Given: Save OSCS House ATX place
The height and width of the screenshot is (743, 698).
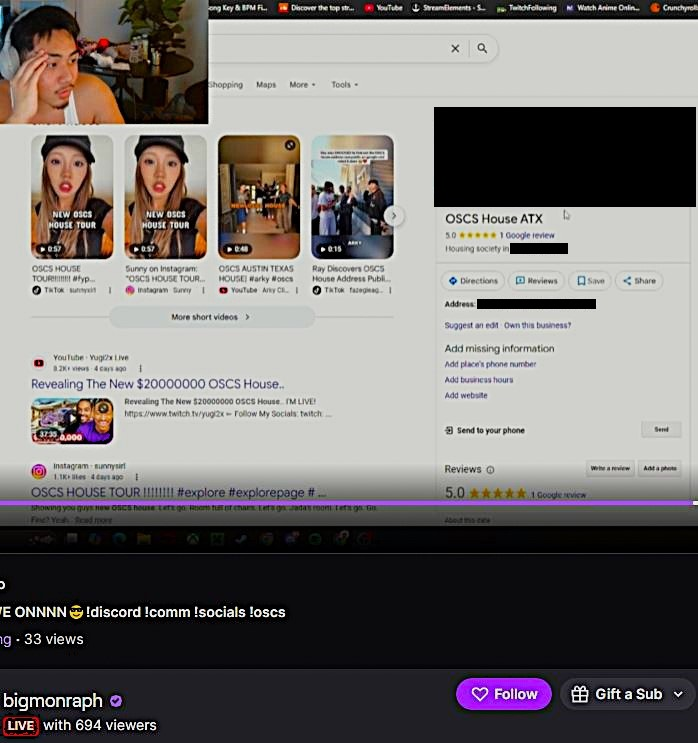Looking at the screenshot, I should pyautogui.click(x=590, y=281).
